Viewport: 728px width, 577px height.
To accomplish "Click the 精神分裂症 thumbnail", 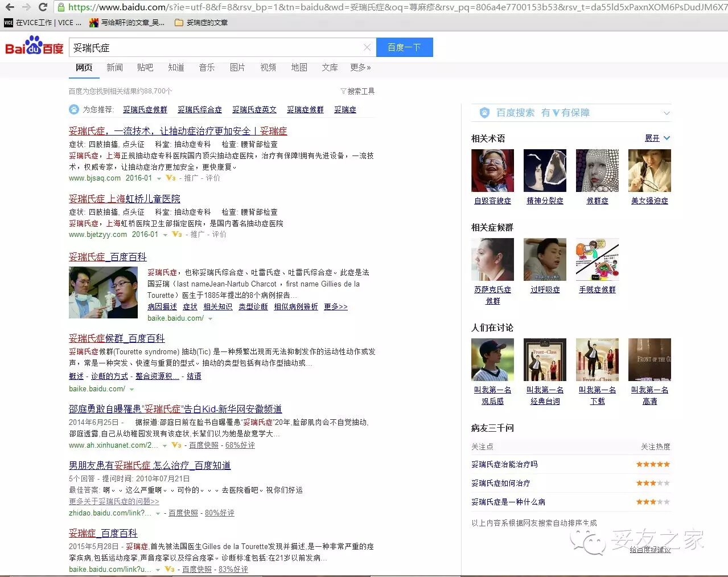I will tap(545, 170).
